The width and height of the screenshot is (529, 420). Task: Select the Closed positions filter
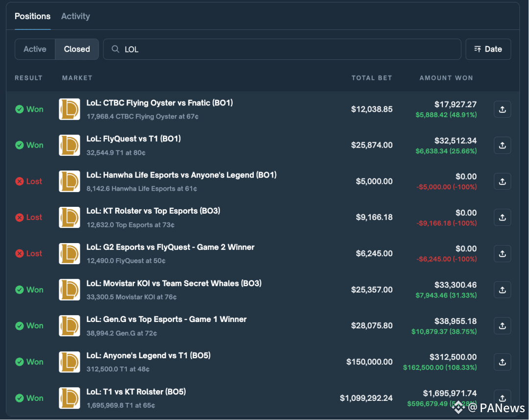click(x=77, y=49)
